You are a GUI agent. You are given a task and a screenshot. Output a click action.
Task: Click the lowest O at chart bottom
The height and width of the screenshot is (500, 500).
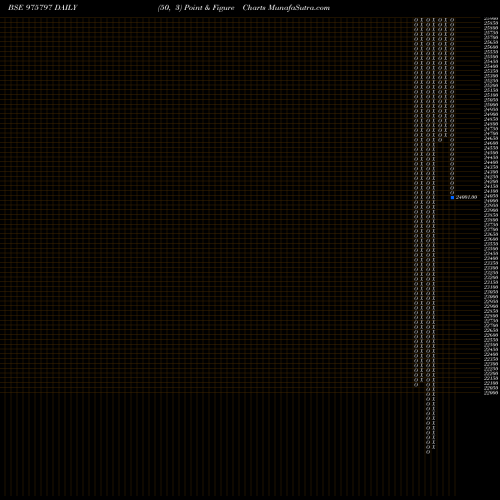point(428,452)
